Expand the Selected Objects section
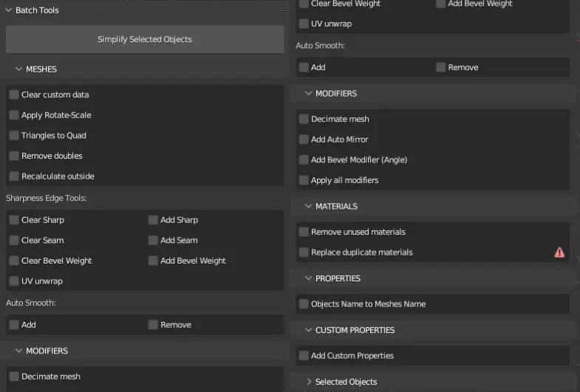 309,381
